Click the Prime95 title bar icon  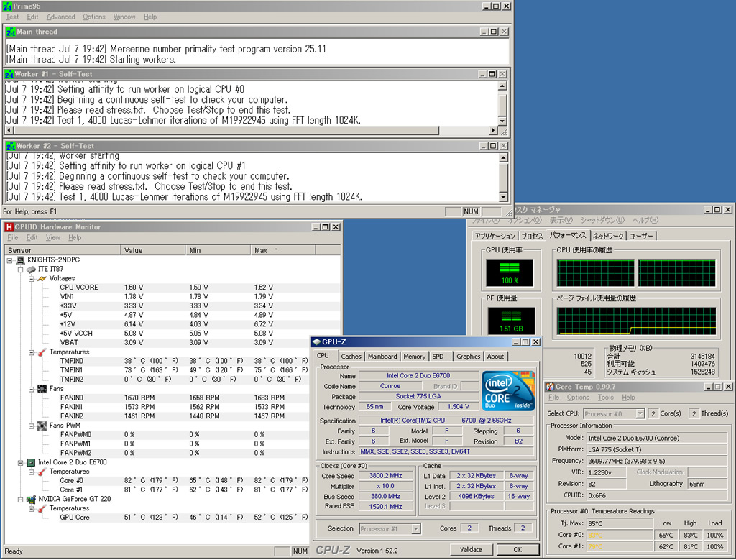pyautogui.click(x=7, y=6)
